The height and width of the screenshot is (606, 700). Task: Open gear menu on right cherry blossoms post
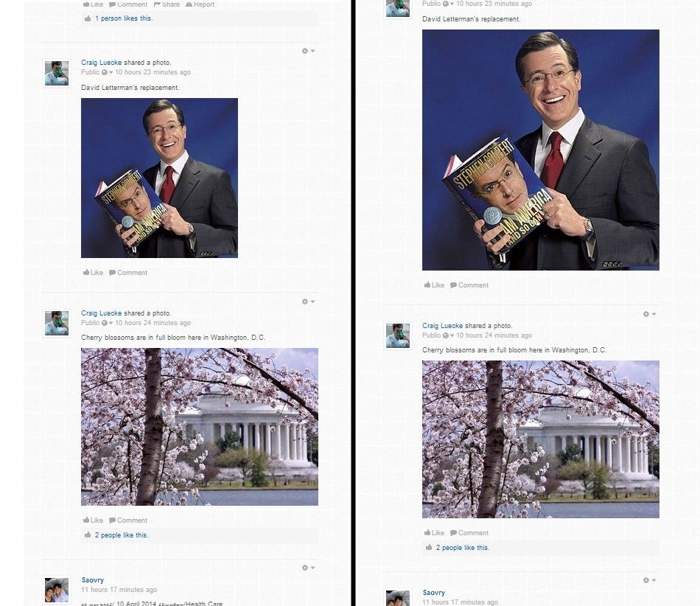pyautogui.click(x=649, y=314)
